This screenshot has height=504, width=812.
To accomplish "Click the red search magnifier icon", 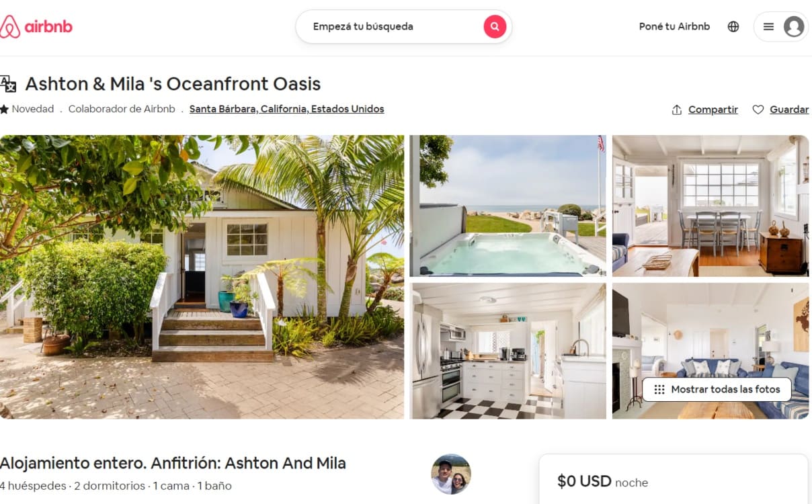I will click(x=495, y=27).
